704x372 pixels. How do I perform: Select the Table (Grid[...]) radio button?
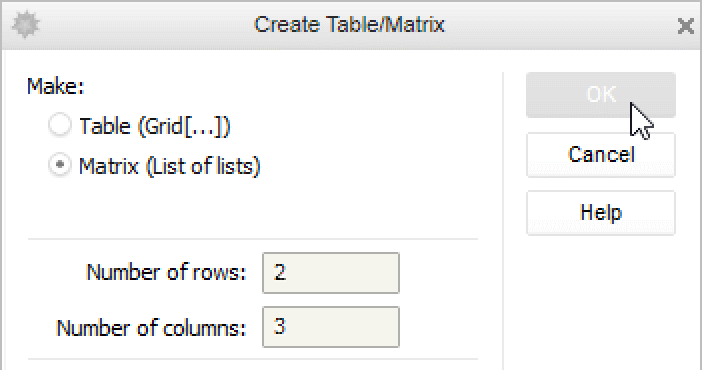pyautogui.click(x=60, y=125)
